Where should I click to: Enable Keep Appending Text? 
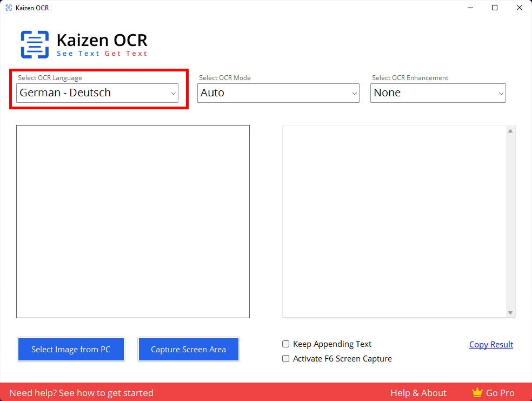pos(285,344)
